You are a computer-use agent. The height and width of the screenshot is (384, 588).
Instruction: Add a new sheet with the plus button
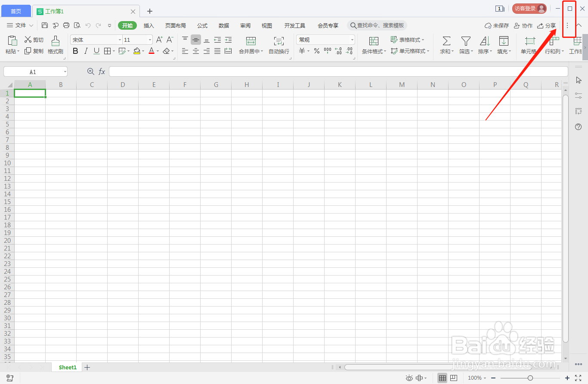[x=87, y=367]
